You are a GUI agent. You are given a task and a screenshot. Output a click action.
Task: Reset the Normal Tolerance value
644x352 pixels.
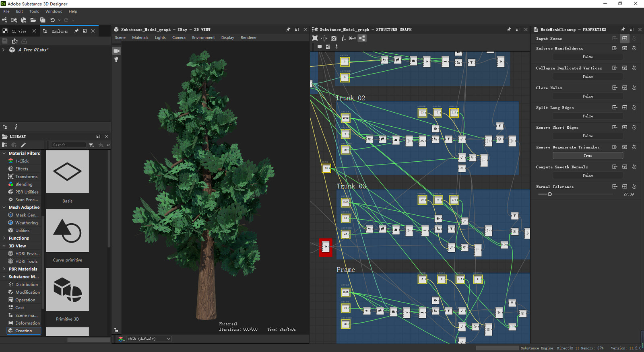[x=634, y=187]
